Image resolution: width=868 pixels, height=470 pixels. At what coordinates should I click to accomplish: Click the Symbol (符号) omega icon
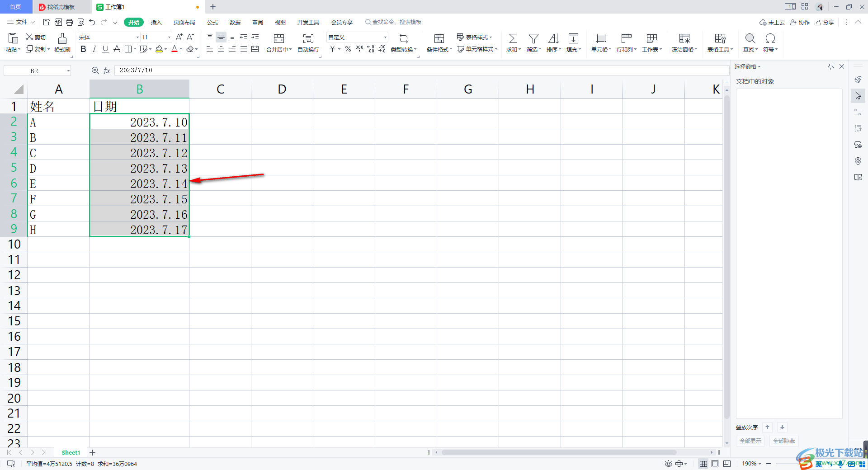770,38
